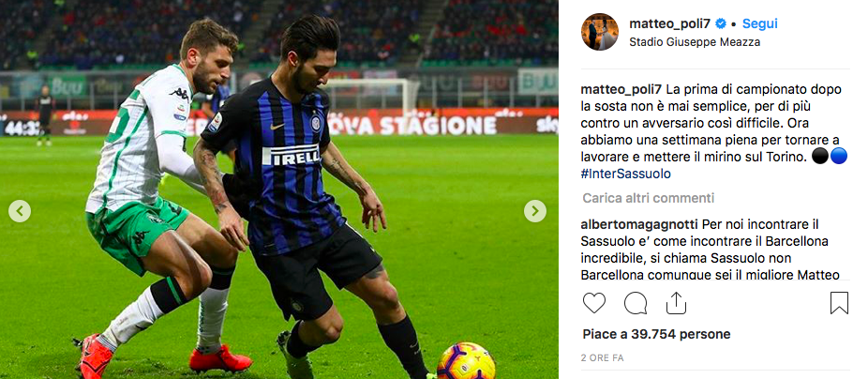Share the post using the upload arrow icon

point(676,303)
